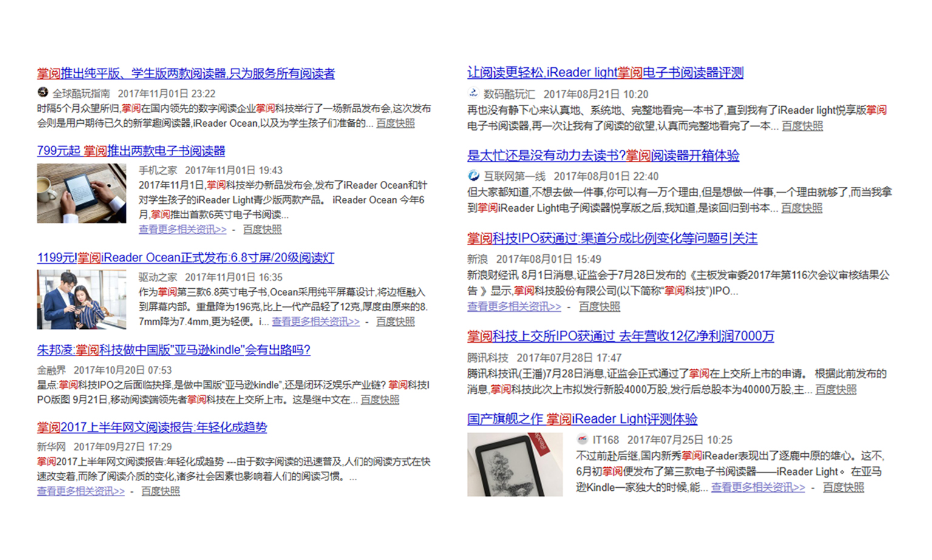
Task: Click date 2017年08月01日 15:49
Action: pos(549,259)
